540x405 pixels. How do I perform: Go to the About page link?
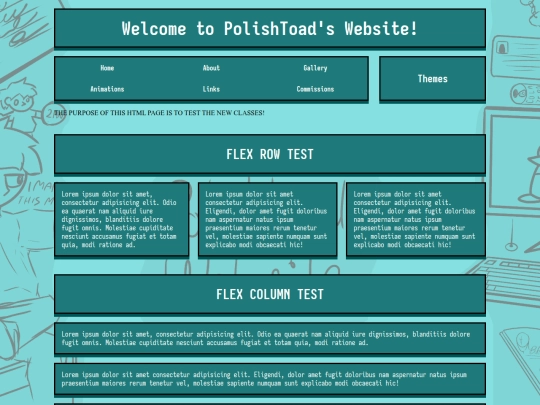(211, 68)
